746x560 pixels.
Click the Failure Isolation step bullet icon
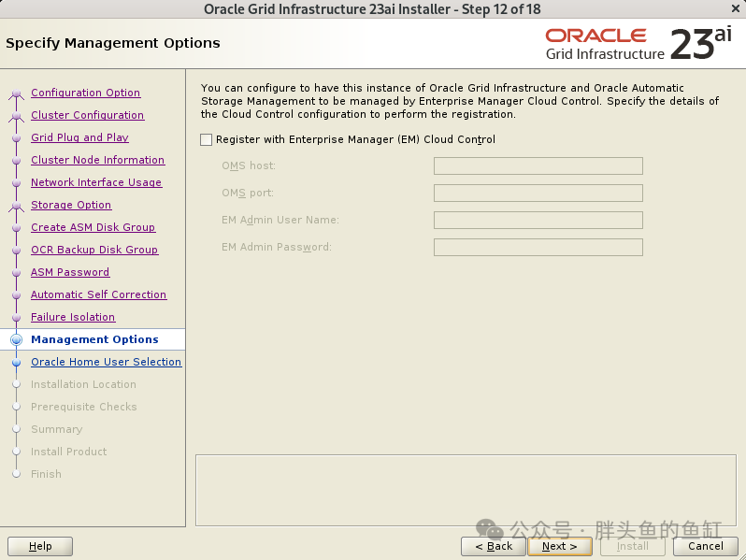click(16, 317)
